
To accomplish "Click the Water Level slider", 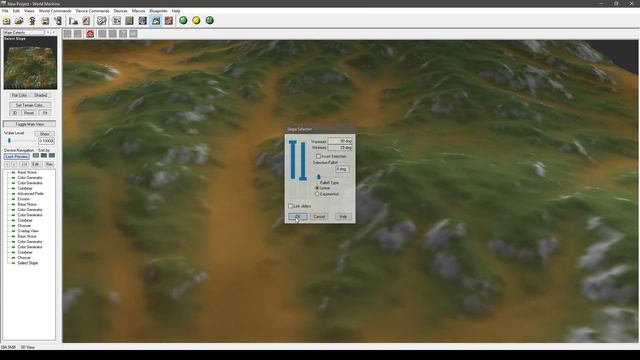I will (x=9, y=141).
